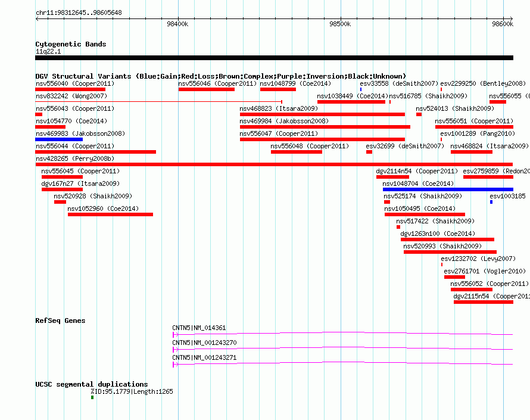Screen dimensions: 530x420
Task: Click nsv524013 (Shaikh2009) label
Action: coord(455,108)
